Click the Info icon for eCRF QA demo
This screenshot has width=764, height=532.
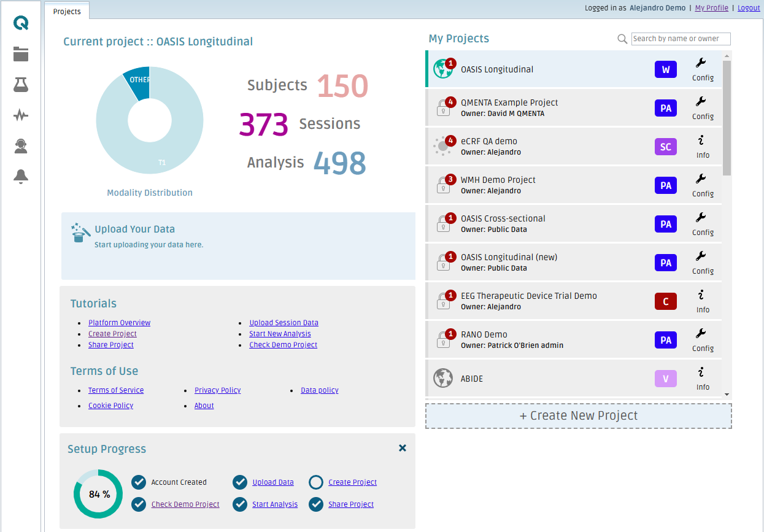702,141
